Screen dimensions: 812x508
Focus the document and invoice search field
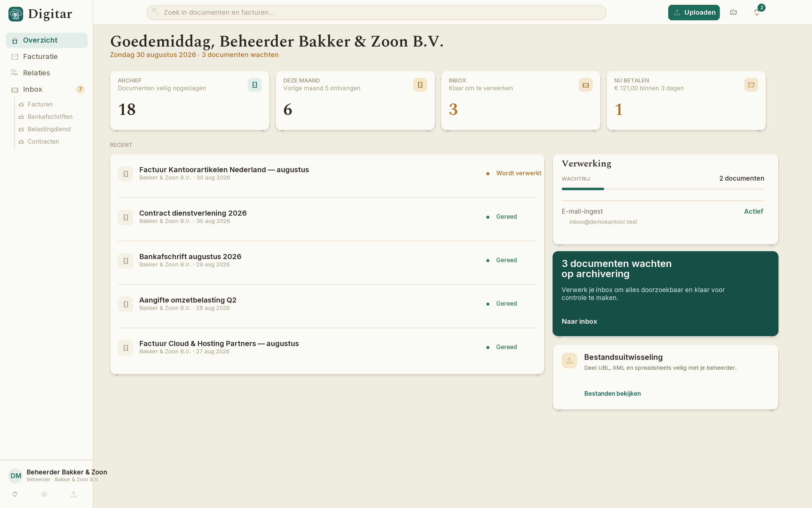[x=376, y=12]
